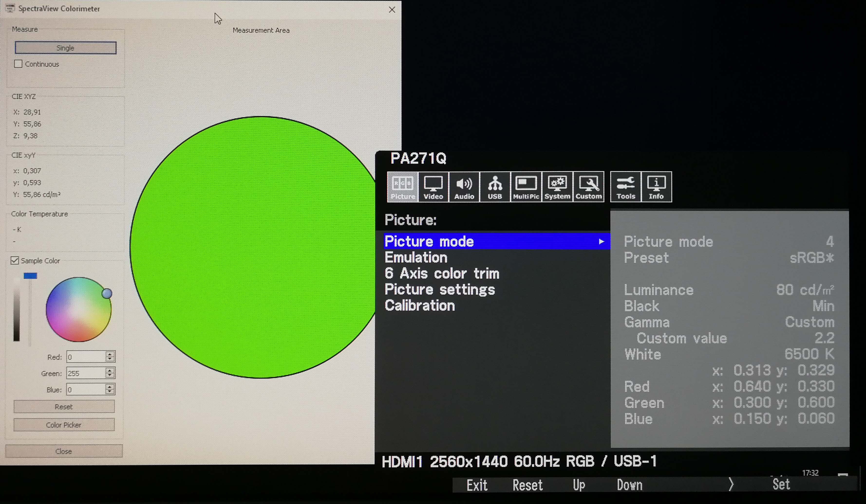Select the USB menu icon
This screenshot has width=866, height=504.
tap(495, 187)
